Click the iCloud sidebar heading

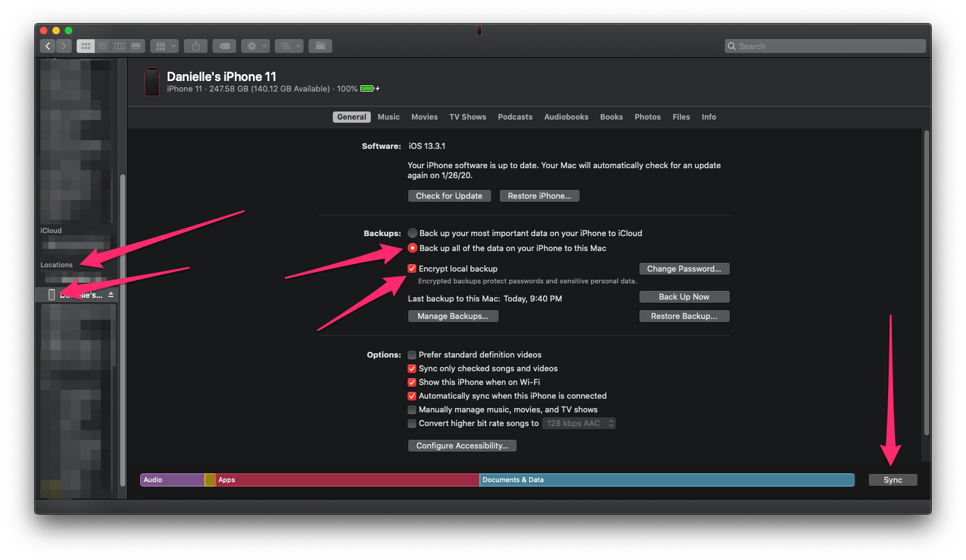pos(51,231)
